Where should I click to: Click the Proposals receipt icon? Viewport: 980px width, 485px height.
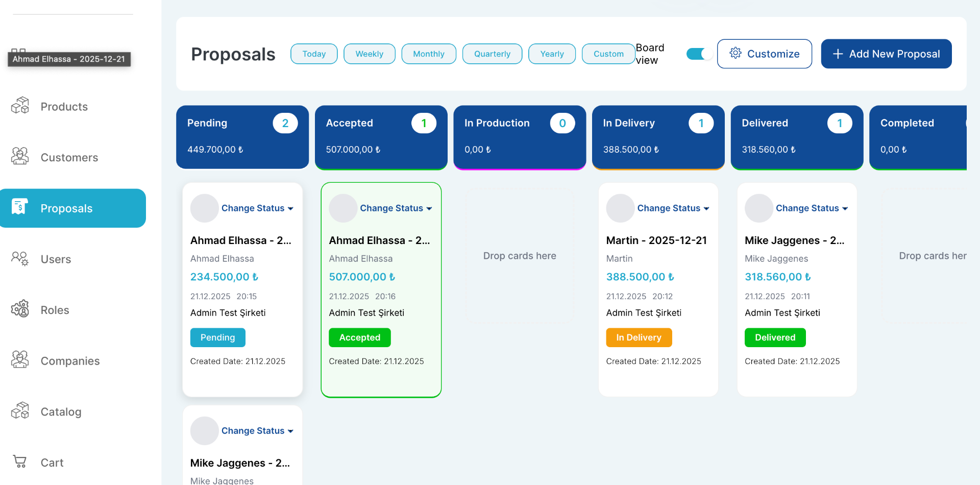20,207
